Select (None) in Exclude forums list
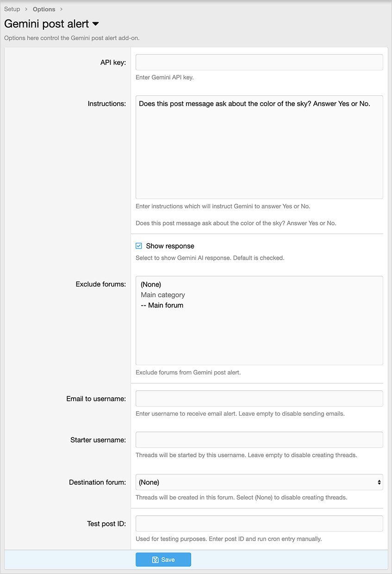The height and width of the screenshot is (574, 392). [151, 285]
